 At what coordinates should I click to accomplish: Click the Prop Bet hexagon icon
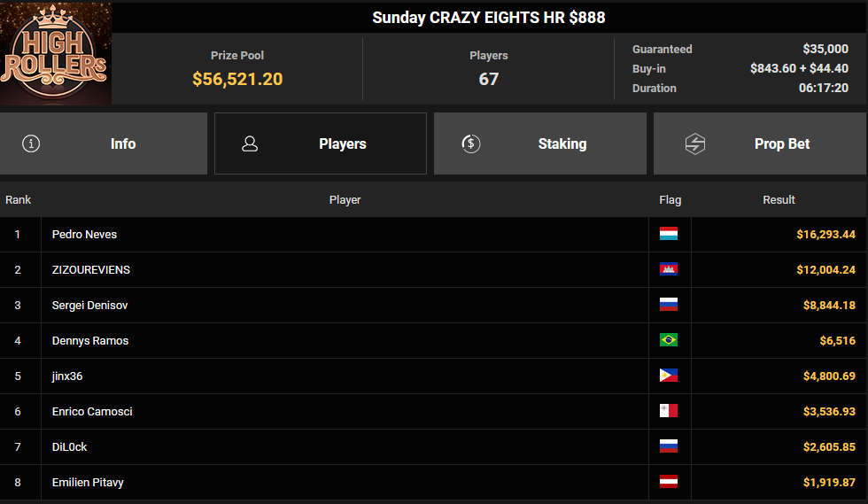[x=695, y=143]
